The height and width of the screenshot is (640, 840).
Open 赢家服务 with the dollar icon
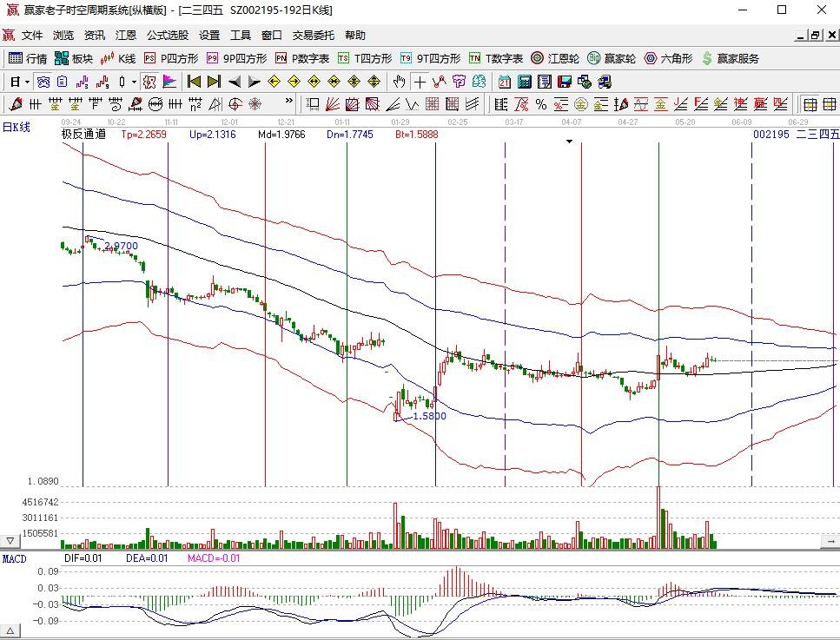click(x=731, y=58)
